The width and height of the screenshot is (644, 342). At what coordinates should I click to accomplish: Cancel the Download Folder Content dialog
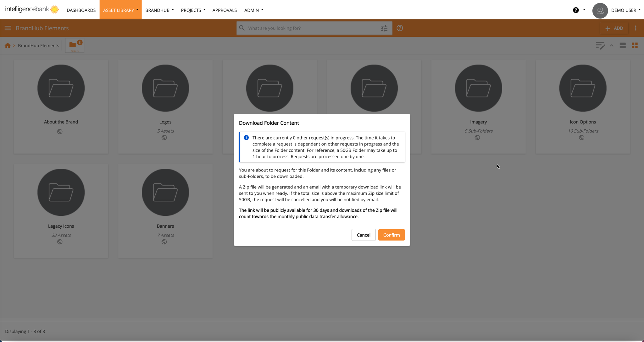pos(363,235)
